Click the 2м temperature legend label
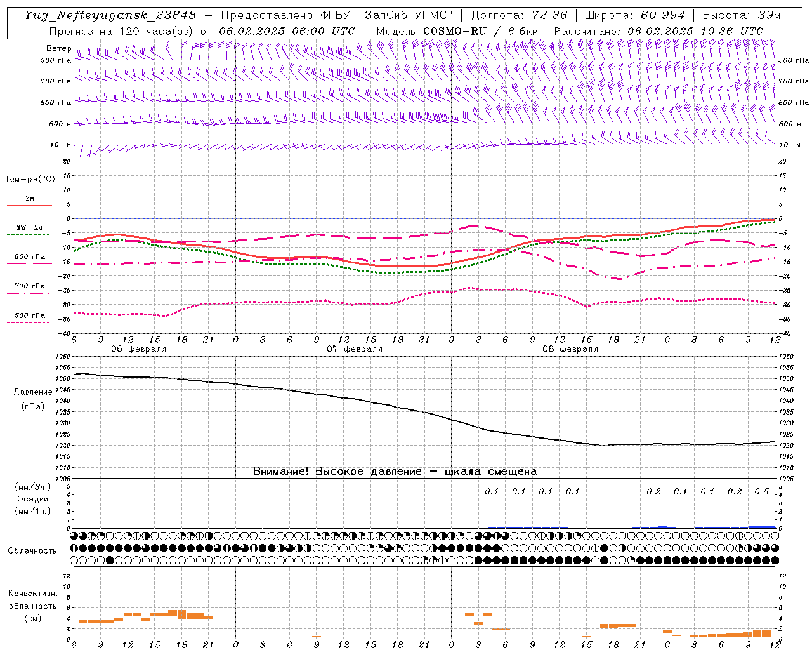The image size is (812, 650). point(30,198)
